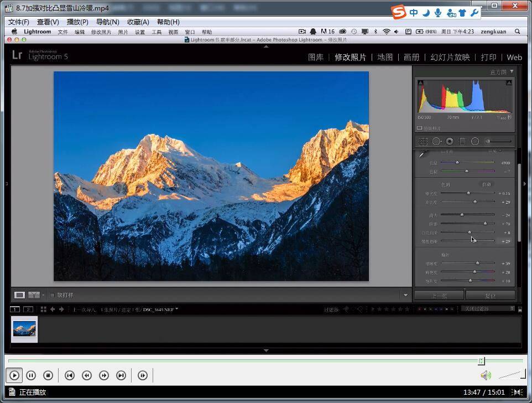
Task: Click the 复位 Reset button
Action: pos(491,296)
